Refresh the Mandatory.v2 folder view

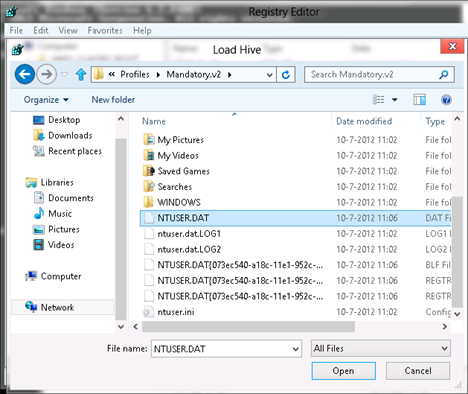click(286, 75)
